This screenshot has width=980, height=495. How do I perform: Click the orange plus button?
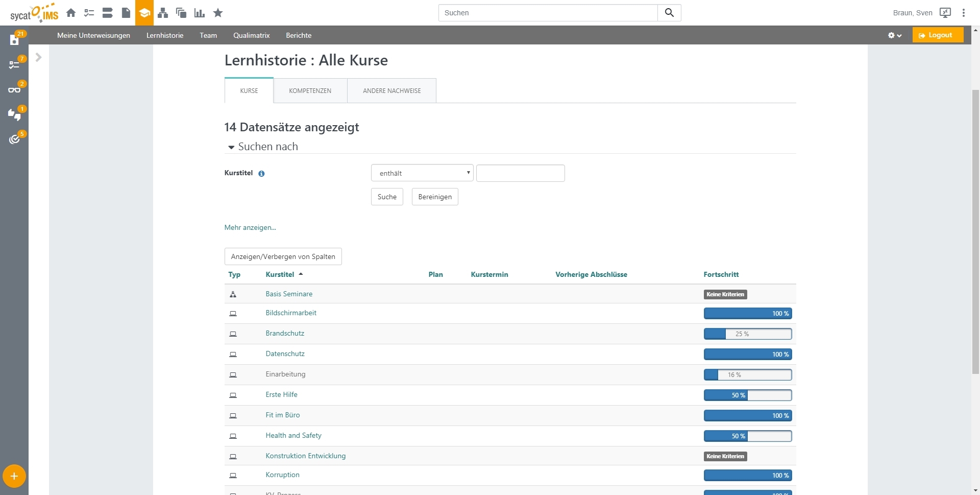tap(14, 476)
